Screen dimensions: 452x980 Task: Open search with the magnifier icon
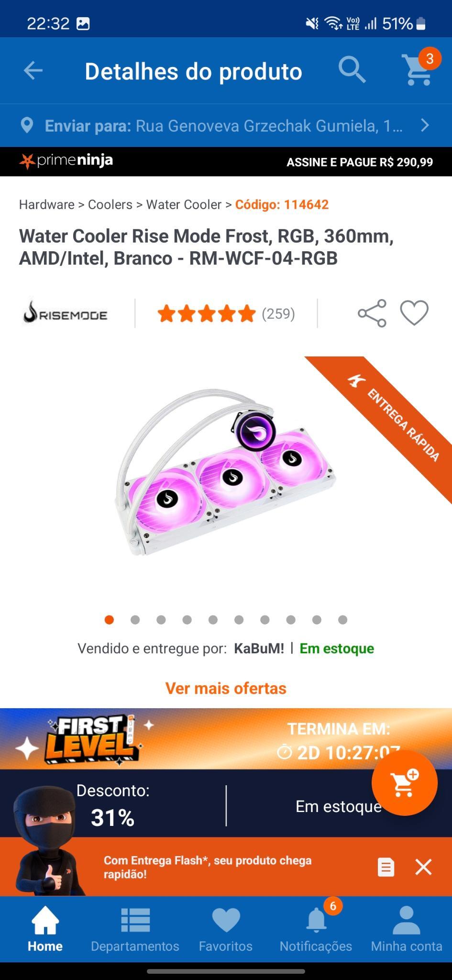(x=352, y=70)
